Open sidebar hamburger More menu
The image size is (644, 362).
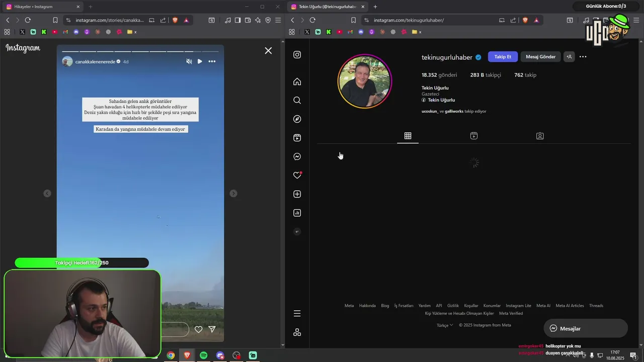tap(297, 313)
